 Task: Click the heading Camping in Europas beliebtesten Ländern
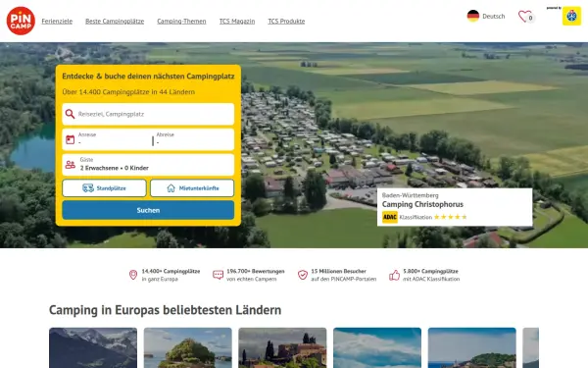[x=165, y=310]
